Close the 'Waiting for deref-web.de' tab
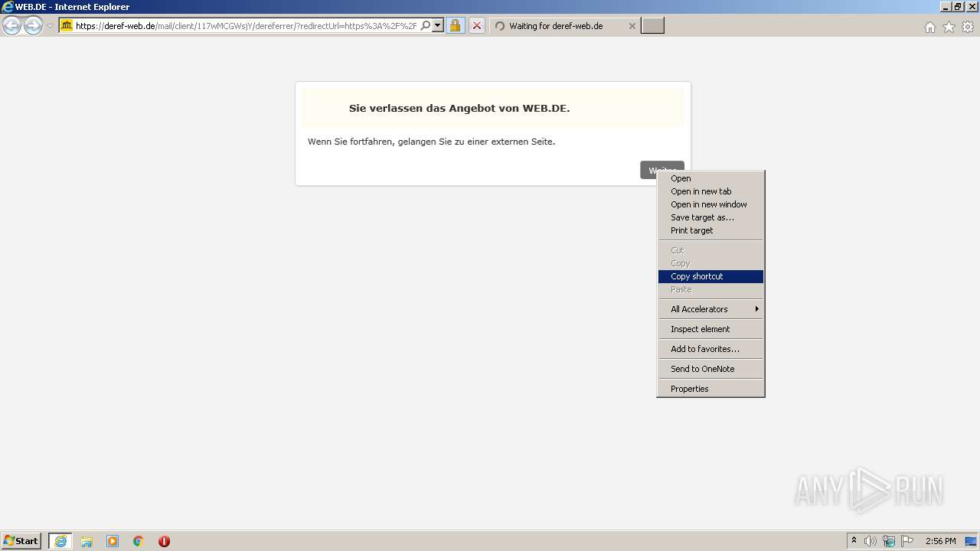This screenshot has width=980, height=551. tap(632, 25)
